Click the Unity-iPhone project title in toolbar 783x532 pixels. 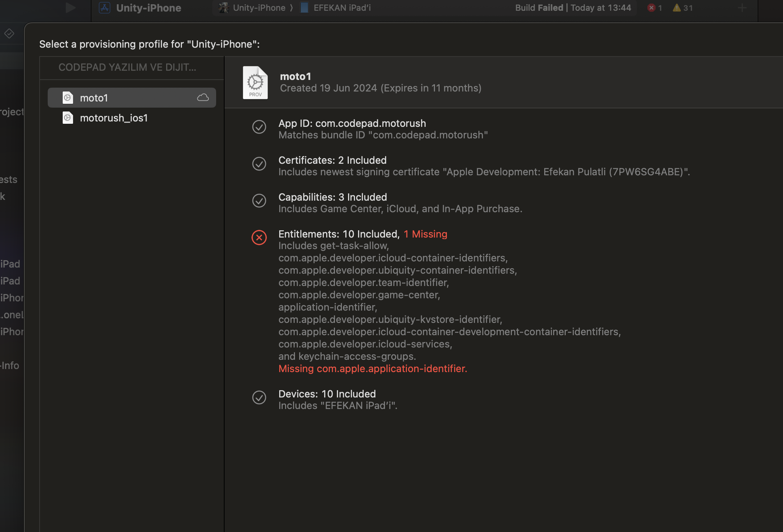148,8
